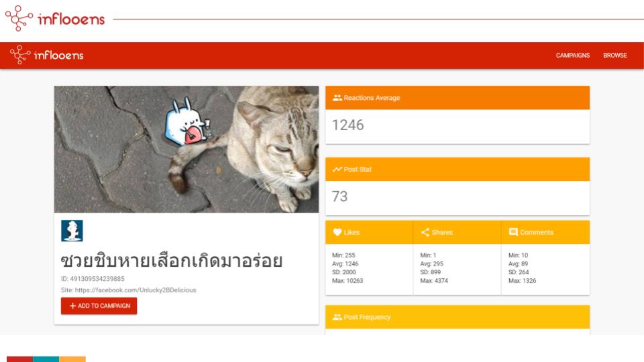Screen dimensions: 644x362
Task: Open the Campaigns menu item
Action: coord(572,56)
